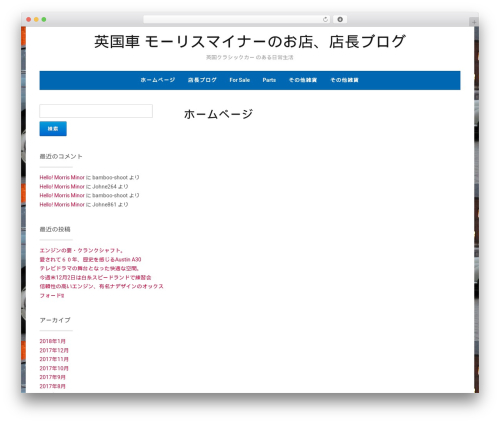Viewport: 500px width, 423px height.
Task: Click the round icon button right of address bar
Action: [340, 19]
